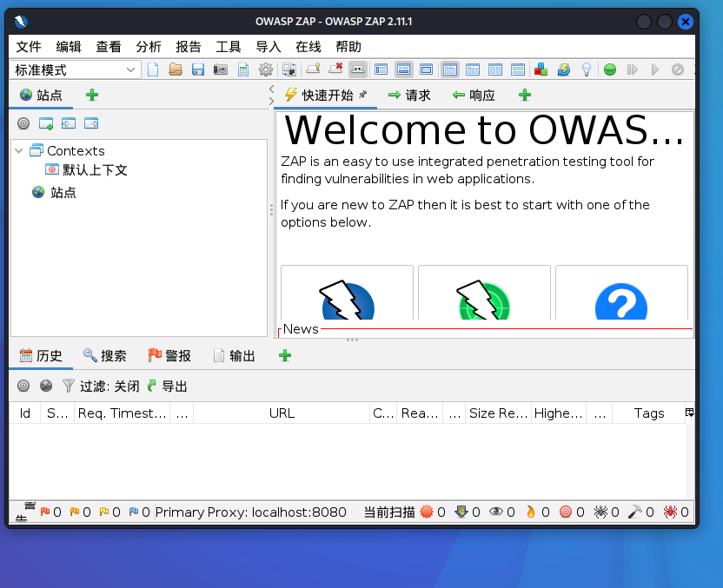Click the step button in the toolbar

tap(633, 69)
